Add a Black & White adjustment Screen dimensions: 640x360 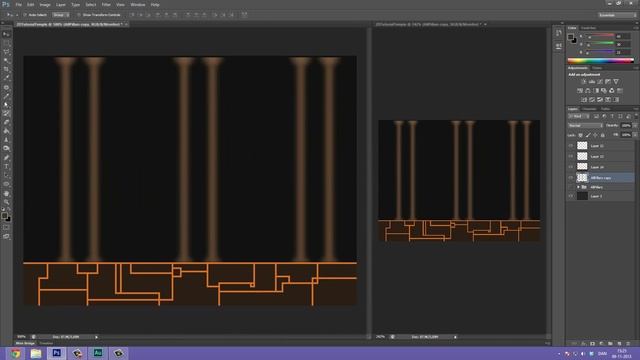(596, 91)
